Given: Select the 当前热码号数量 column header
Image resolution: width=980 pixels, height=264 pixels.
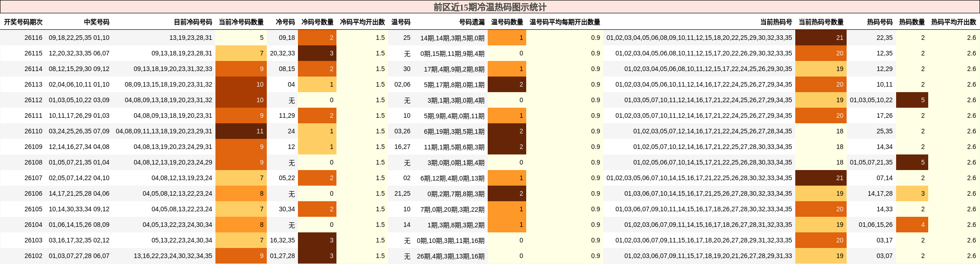Looking at the screenshot, I should [821, 22].
